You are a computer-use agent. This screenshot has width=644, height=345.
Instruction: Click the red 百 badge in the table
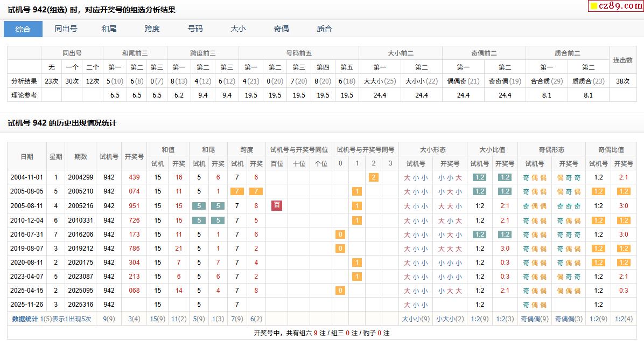(x=277, y=205)
